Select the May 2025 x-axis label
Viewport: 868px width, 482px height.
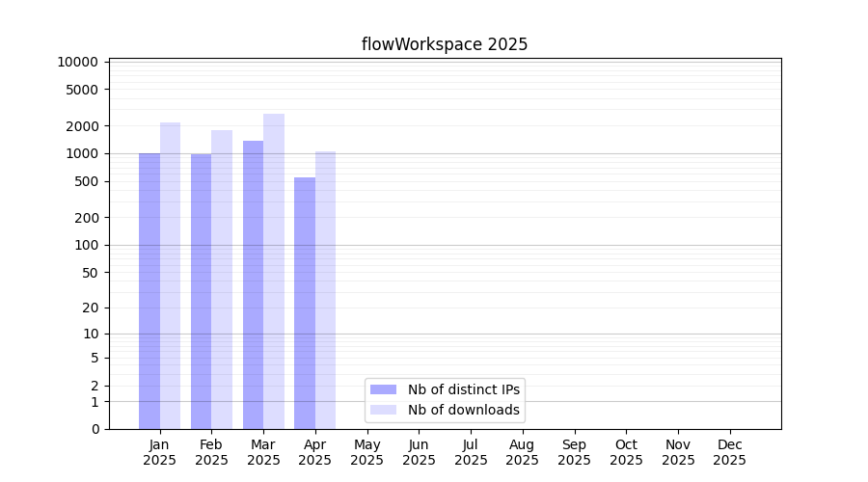pyautogui.click(x=366, y=452)
